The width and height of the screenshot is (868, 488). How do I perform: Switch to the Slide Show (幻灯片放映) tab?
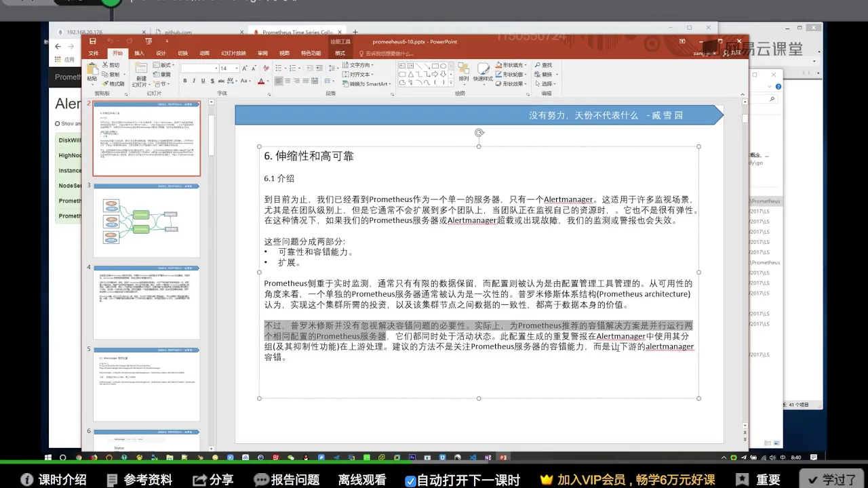233,53
